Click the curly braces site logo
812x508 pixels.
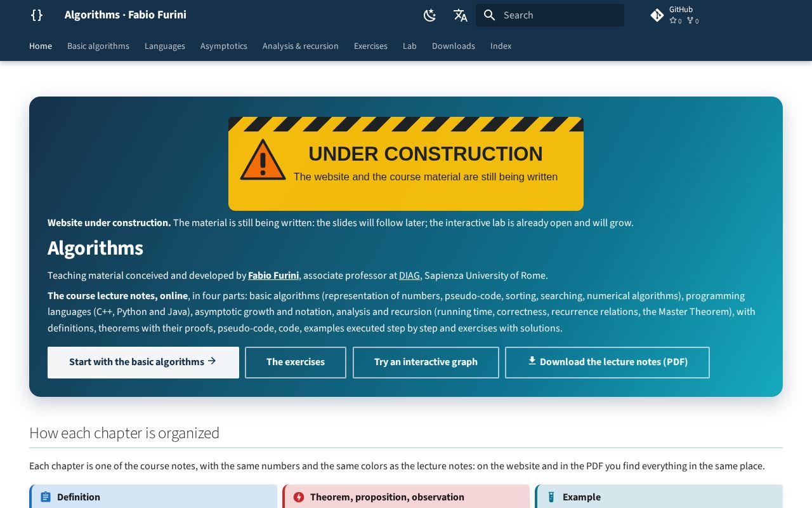37,15
